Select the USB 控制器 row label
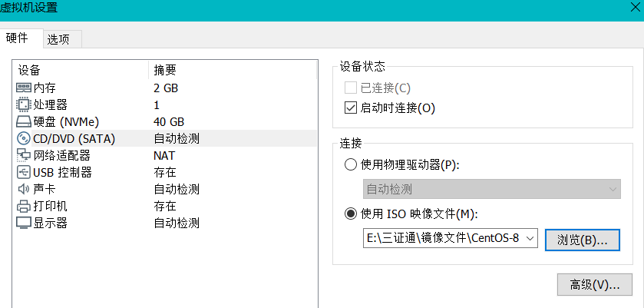This screenshot has height=308, width=644. click(x=62, y=173)
